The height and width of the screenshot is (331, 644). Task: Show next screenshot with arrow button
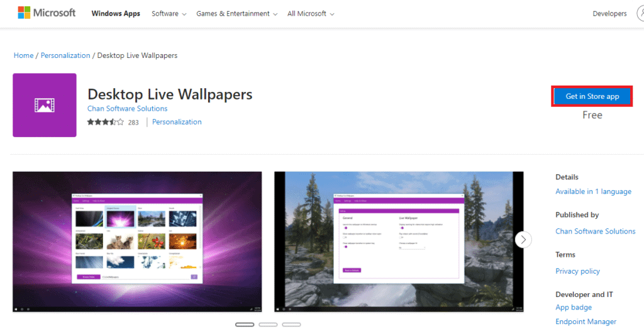point(523,239)
